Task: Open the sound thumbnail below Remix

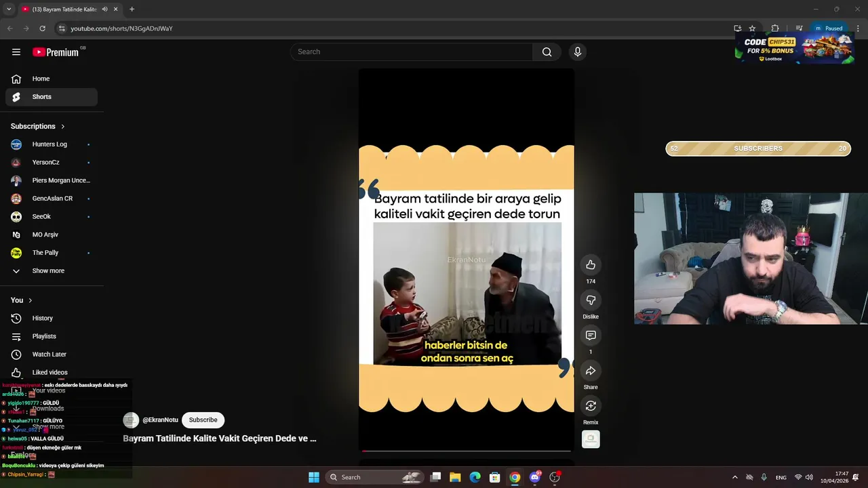Action: click(591, 439)
